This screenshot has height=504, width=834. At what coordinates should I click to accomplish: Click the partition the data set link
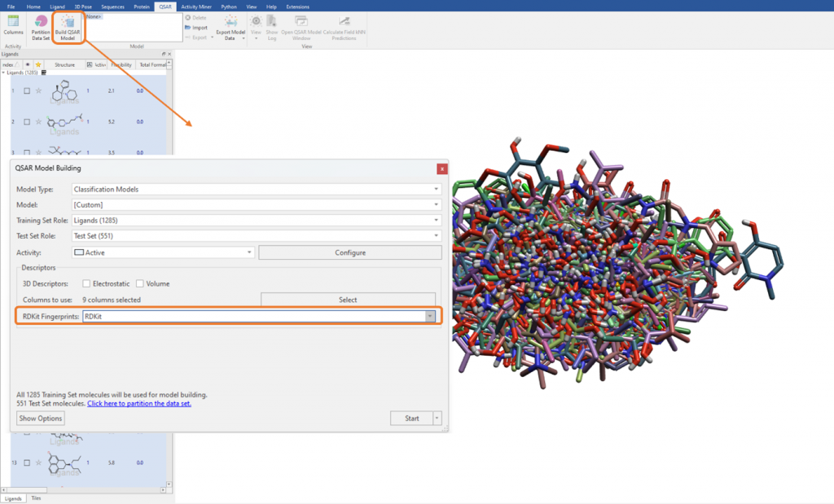pos(138,403)
